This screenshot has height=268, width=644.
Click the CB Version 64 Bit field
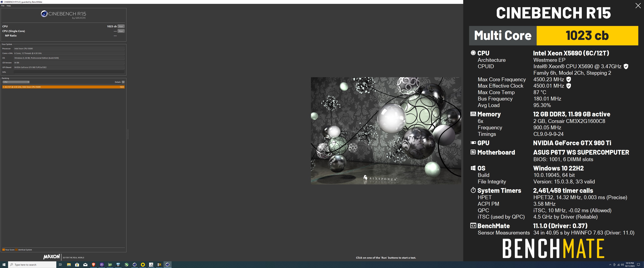point(69,63)
